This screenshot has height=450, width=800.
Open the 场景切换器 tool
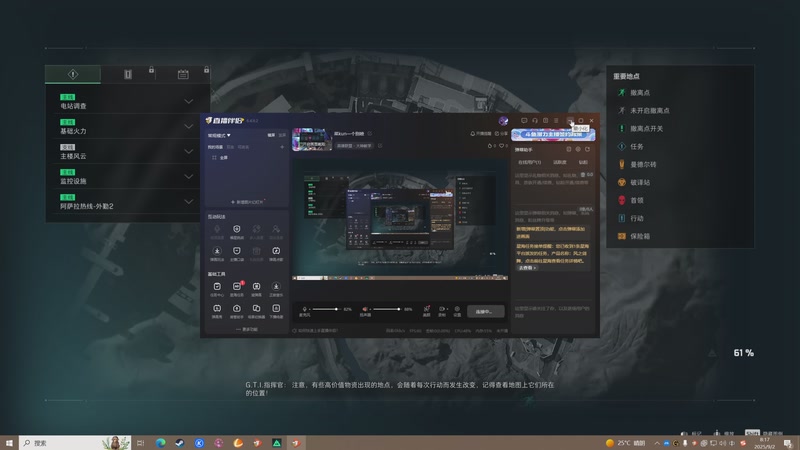coord(256,311)
